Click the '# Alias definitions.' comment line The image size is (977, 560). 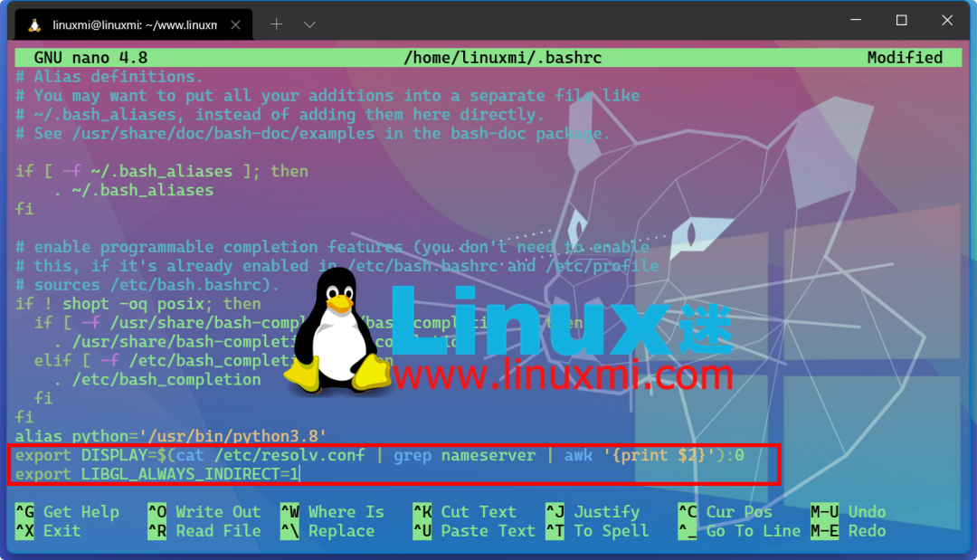pyautogui.click(x=109, y=77)
